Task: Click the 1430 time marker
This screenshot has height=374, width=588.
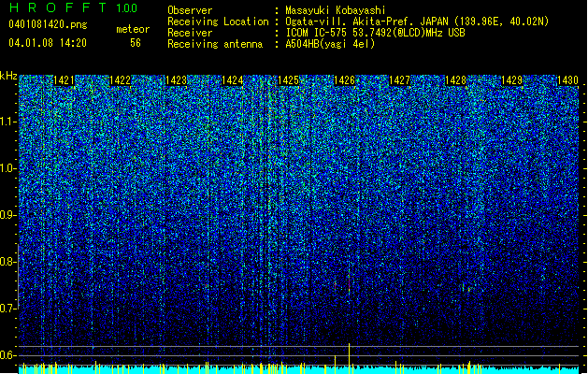Action: click(x=567, y=80)
